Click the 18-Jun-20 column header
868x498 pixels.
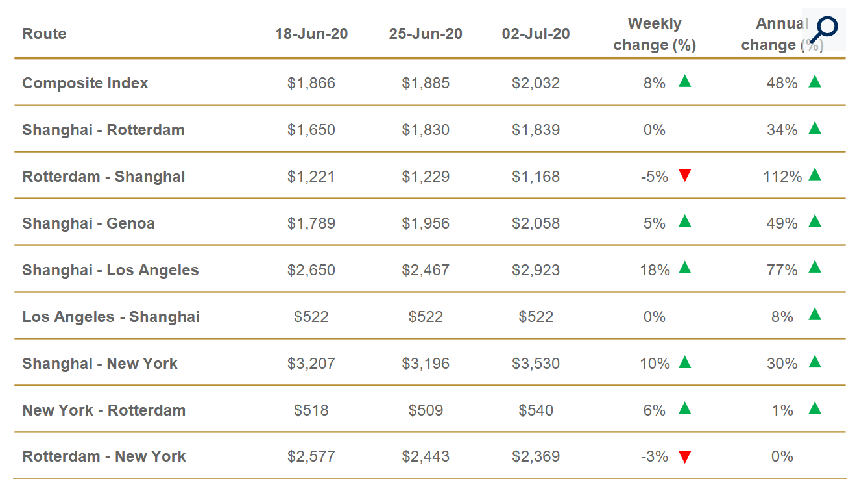tap(311, 34)
